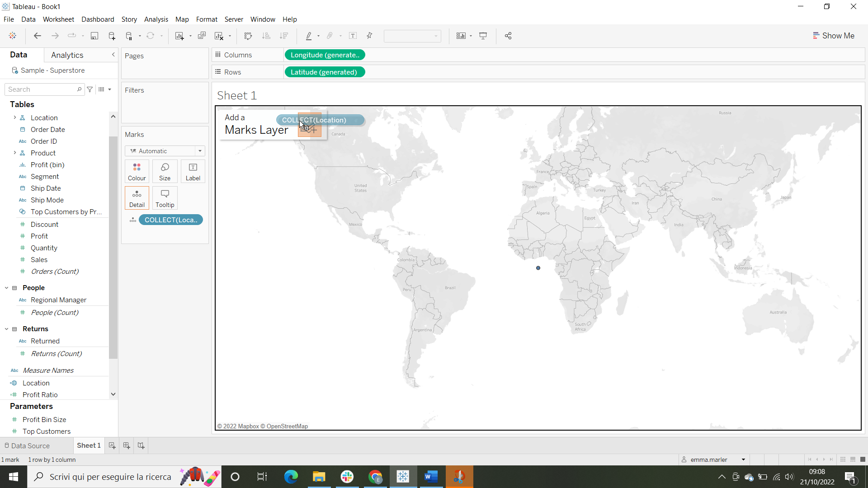Toggle the highlight pen tool
868x488 pixels.
tap(309, 36)
